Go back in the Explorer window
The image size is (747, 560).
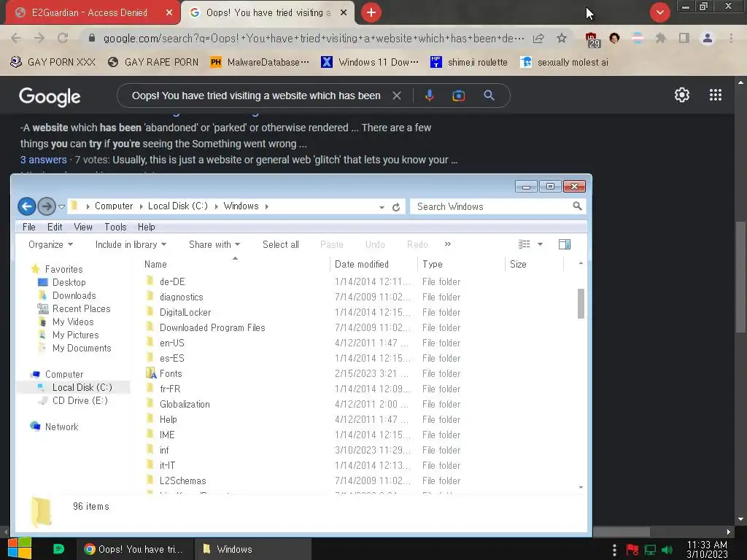pyautogui.click(x=27, y=206)
